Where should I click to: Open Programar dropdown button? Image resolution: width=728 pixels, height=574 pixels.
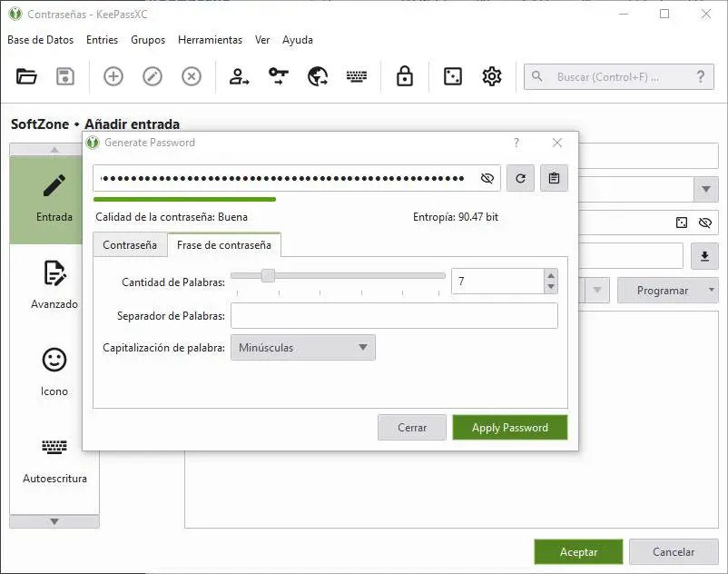click(x=667, y=291)
